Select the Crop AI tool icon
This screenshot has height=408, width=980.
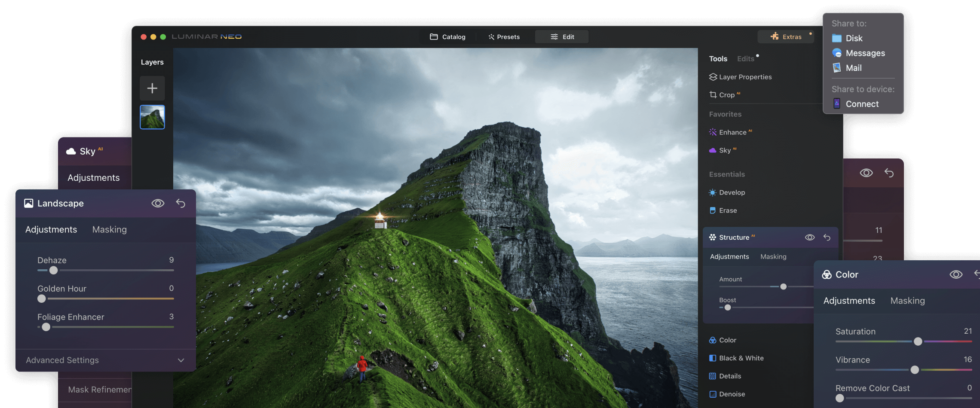[713, 94]
